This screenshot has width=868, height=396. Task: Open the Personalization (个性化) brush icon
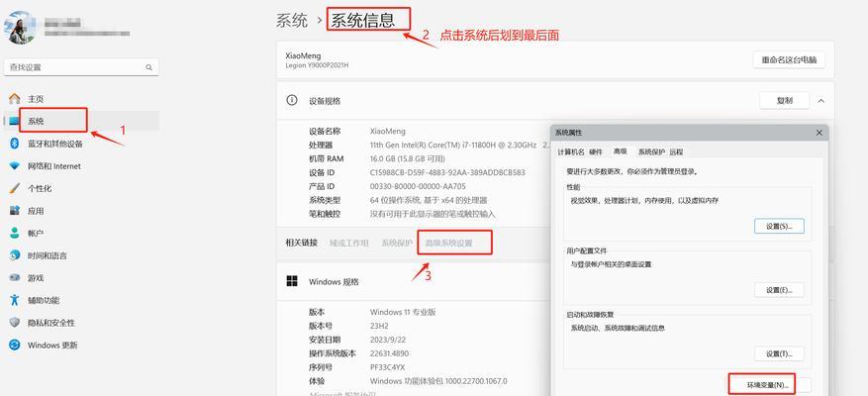click(x=15, y=188)
